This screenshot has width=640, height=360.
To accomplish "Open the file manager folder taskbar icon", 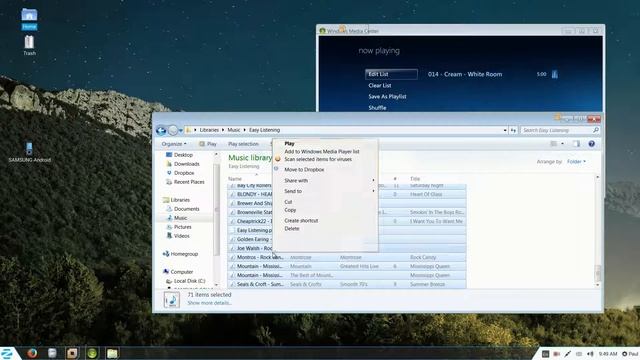I will click(x=112, y=353).
